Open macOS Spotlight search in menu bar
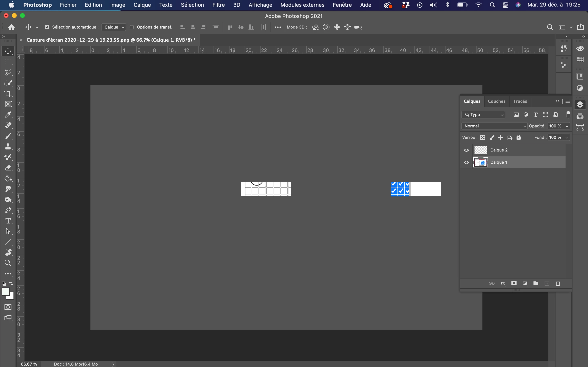The image size is (588, 367). click(492, 5)
